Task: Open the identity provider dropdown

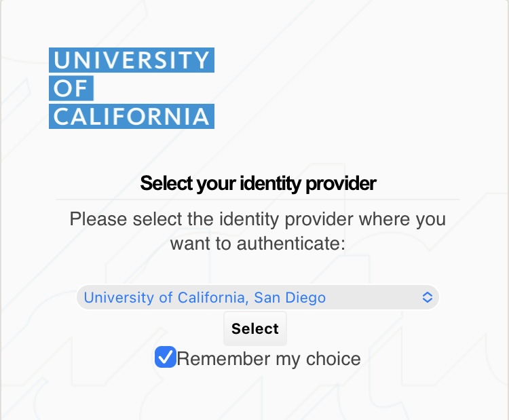Action: click(258, 297)
